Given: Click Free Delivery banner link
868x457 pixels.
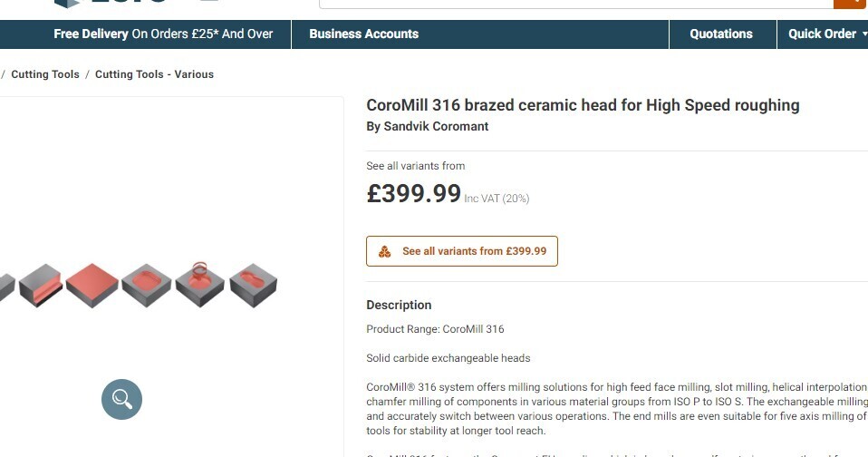Looking at the screenshot, I should tap(163, 34).
